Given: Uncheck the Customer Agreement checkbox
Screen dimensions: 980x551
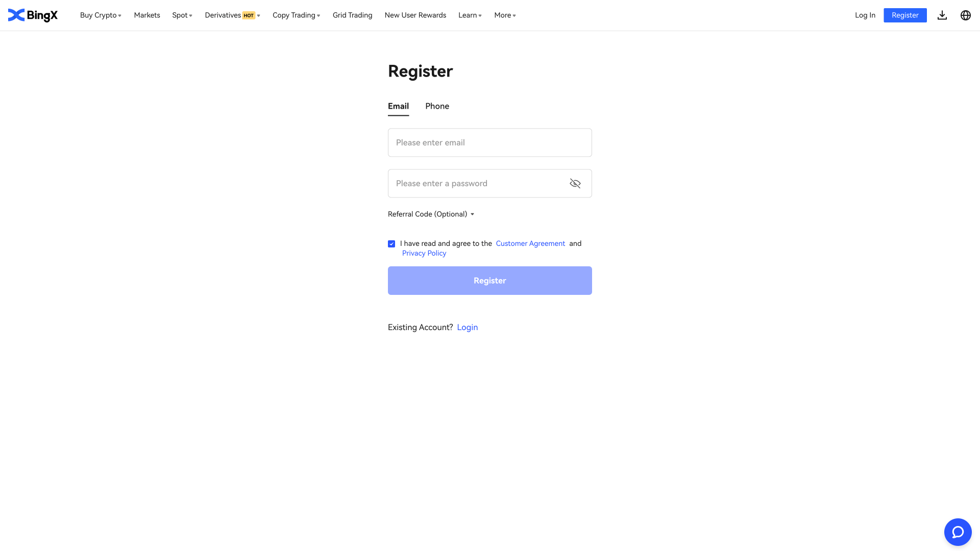Looking at the screenshot, I should (391, 244).
